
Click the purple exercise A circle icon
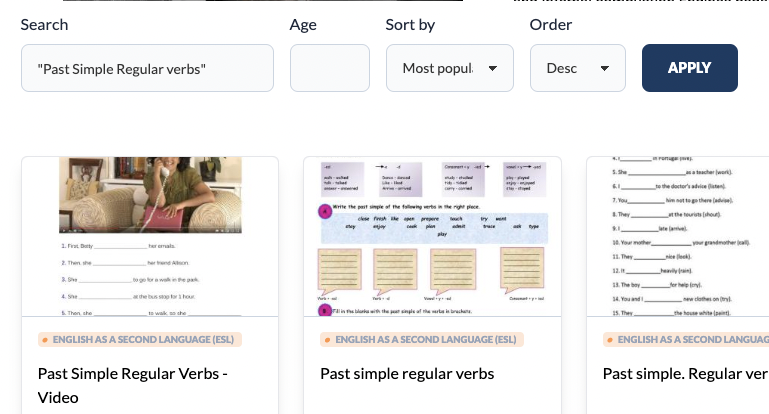324,212
